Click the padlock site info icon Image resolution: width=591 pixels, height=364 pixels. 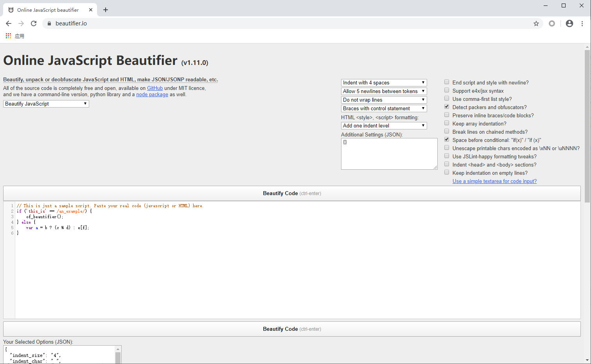point(49,23)
